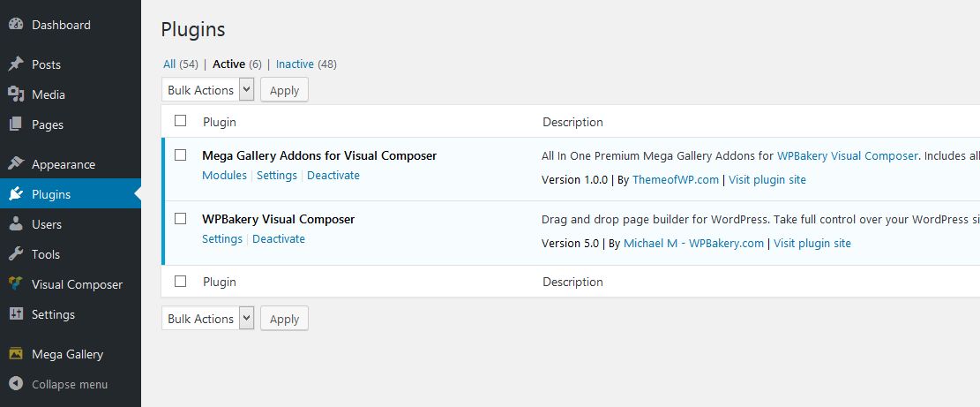Click the Description column label in footer
Image resolution: width=980 pixels, height=407 pixels.
(x=572, y=282)
